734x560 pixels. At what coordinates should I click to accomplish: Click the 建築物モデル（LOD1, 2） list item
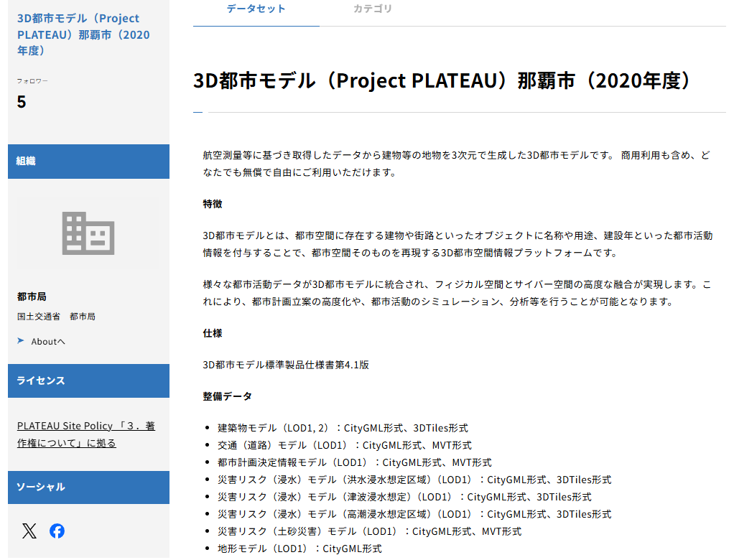(343, 428)
